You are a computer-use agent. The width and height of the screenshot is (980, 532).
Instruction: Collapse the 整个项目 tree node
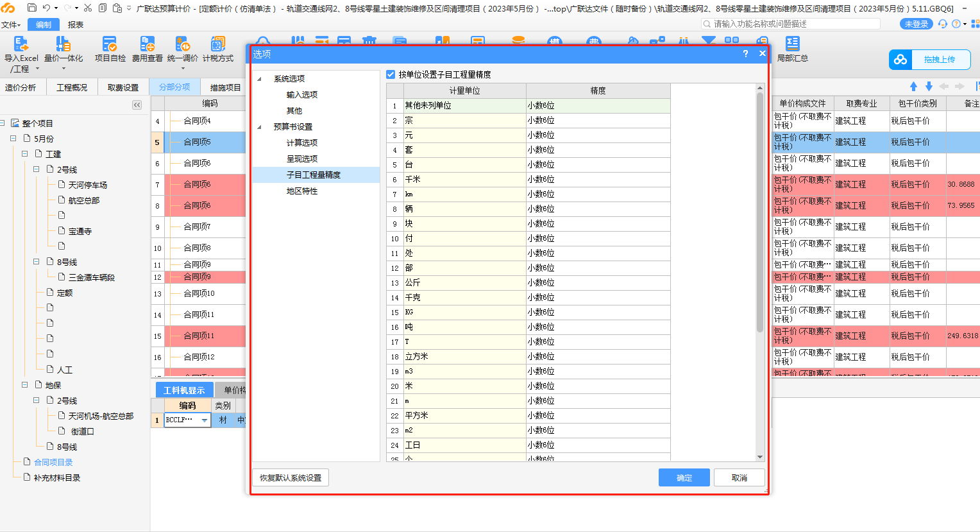pos(3,123)
